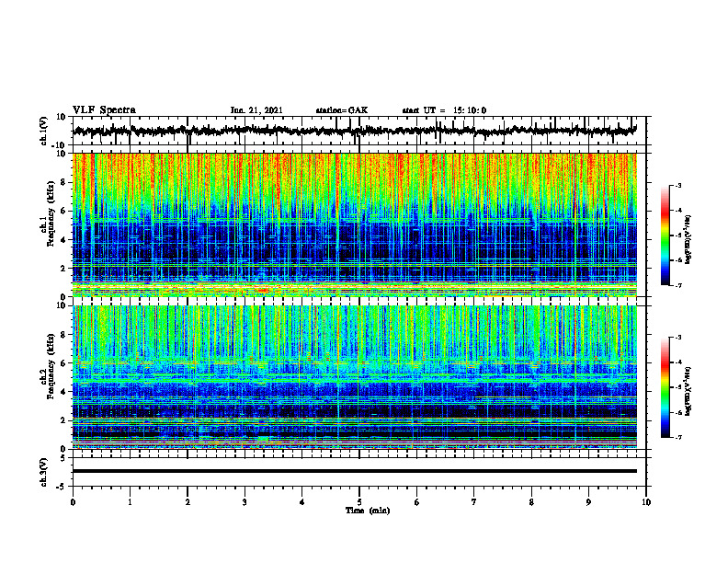Screen dimensions: 728x563
Task: Click the "5" tick on ch.3(V) axis
Action: point(64,458)
